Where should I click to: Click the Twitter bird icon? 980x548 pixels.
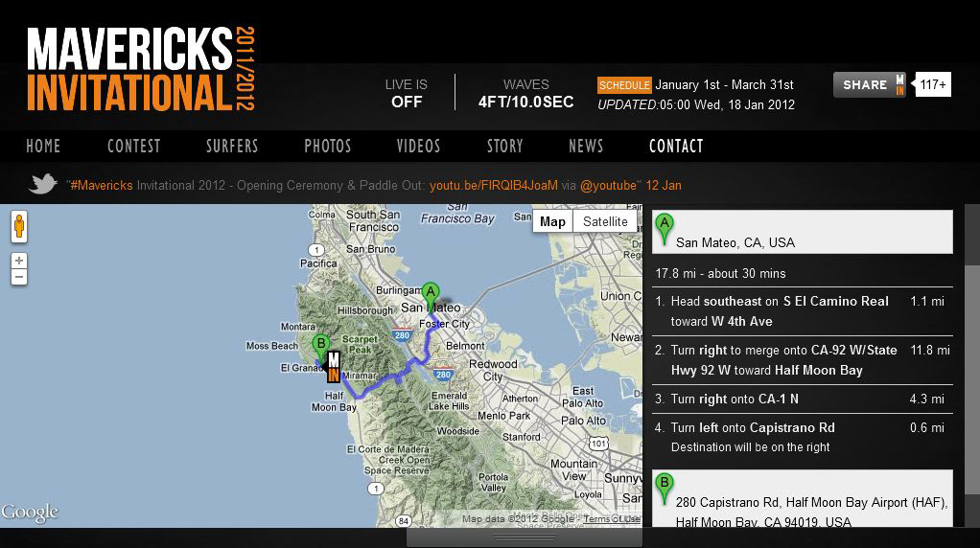(x=42, y=185)
